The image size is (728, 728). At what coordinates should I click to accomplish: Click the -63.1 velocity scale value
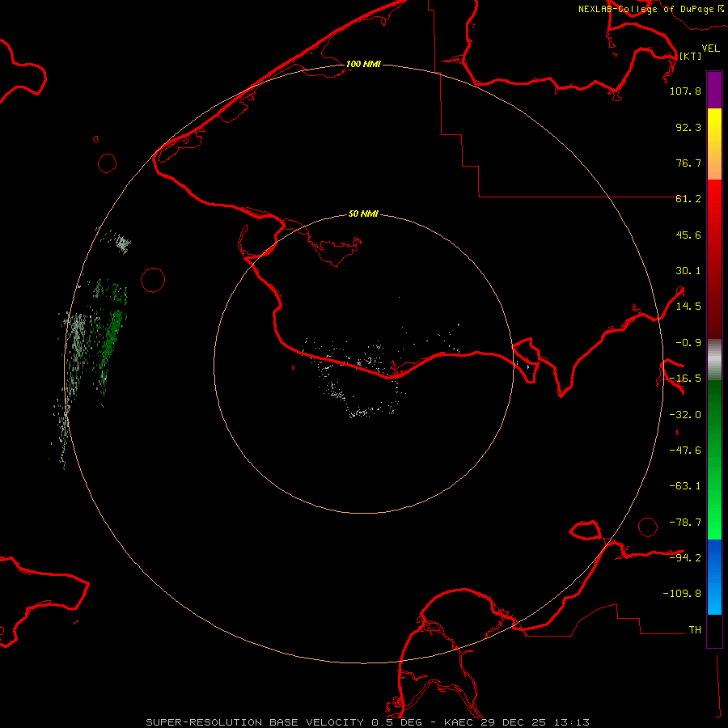pos(685,486)
